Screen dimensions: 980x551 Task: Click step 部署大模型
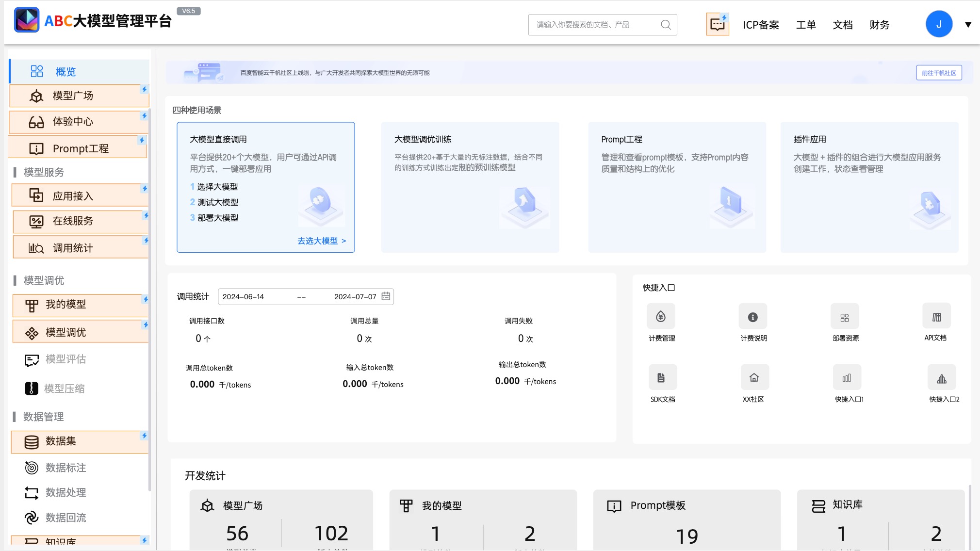[217, 218]
